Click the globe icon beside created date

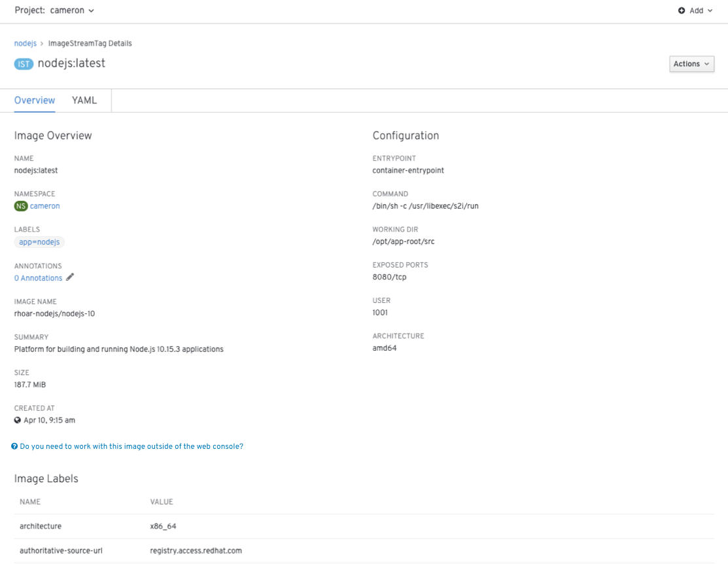18,420
